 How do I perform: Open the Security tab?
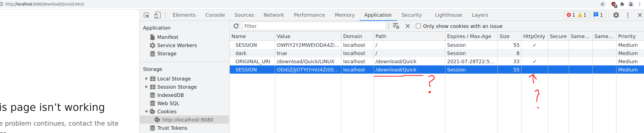[x=412, y=15]
